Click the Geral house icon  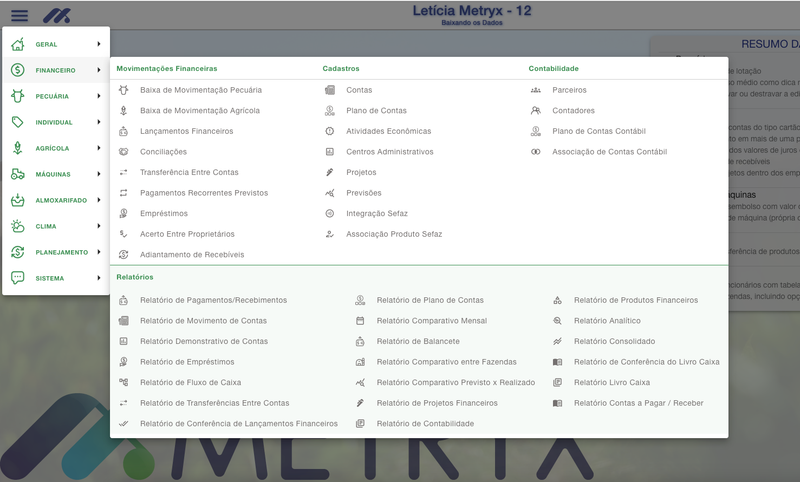(17, 44)
